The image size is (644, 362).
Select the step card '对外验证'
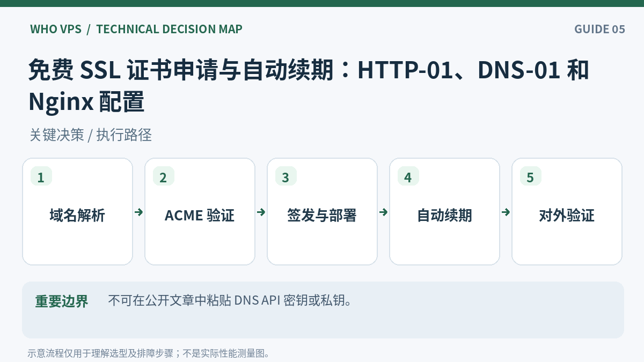(567, 211)
